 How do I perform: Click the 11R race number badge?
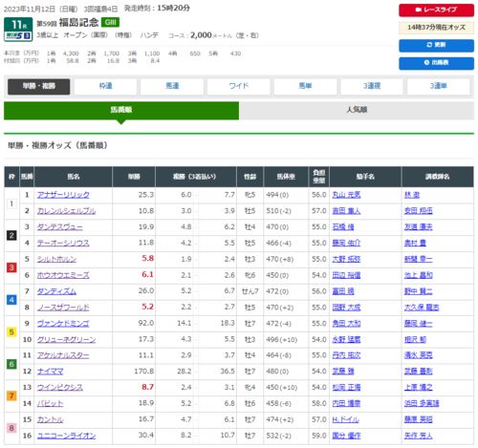[x=18, y=25]
